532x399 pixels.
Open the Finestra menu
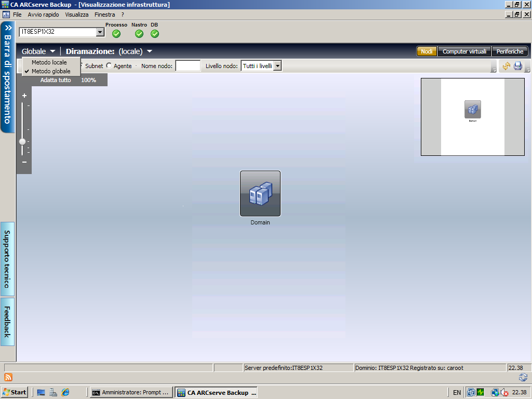(105, 15)
